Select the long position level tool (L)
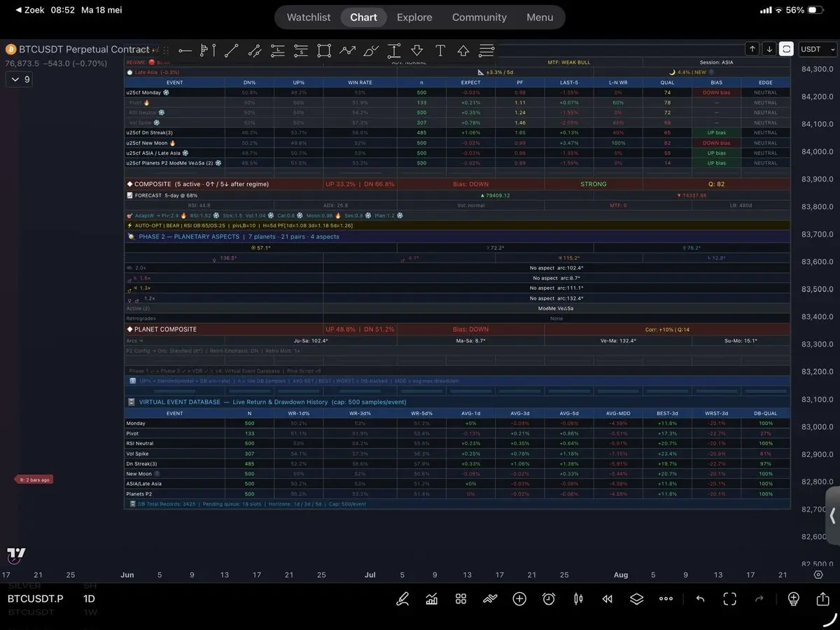 (277, 50)
